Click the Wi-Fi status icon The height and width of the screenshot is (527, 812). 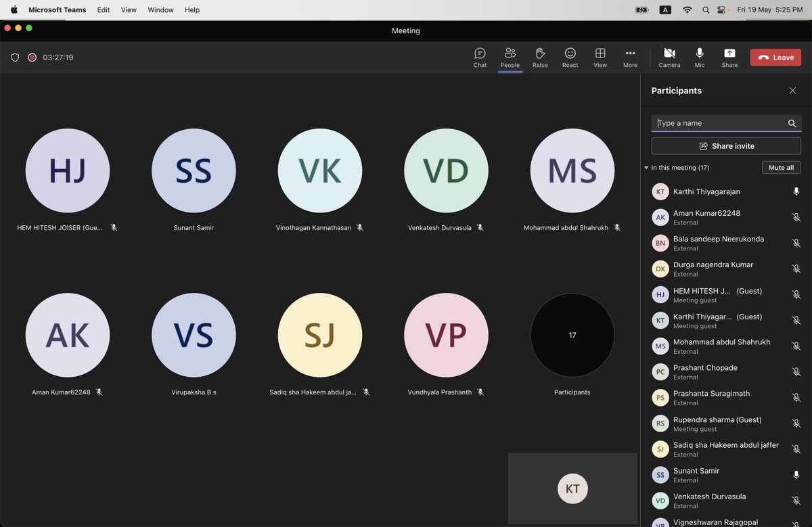tap(687, 10)
